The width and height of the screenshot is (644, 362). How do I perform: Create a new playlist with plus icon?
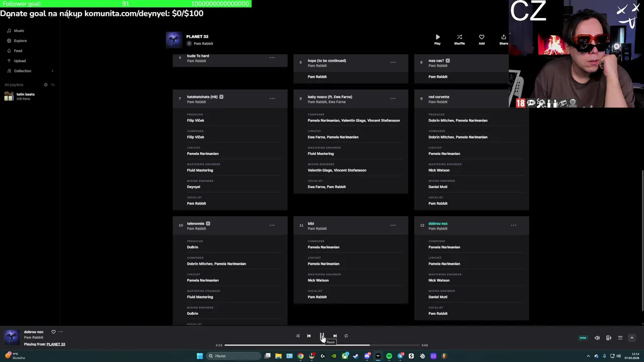coord(45,84)
